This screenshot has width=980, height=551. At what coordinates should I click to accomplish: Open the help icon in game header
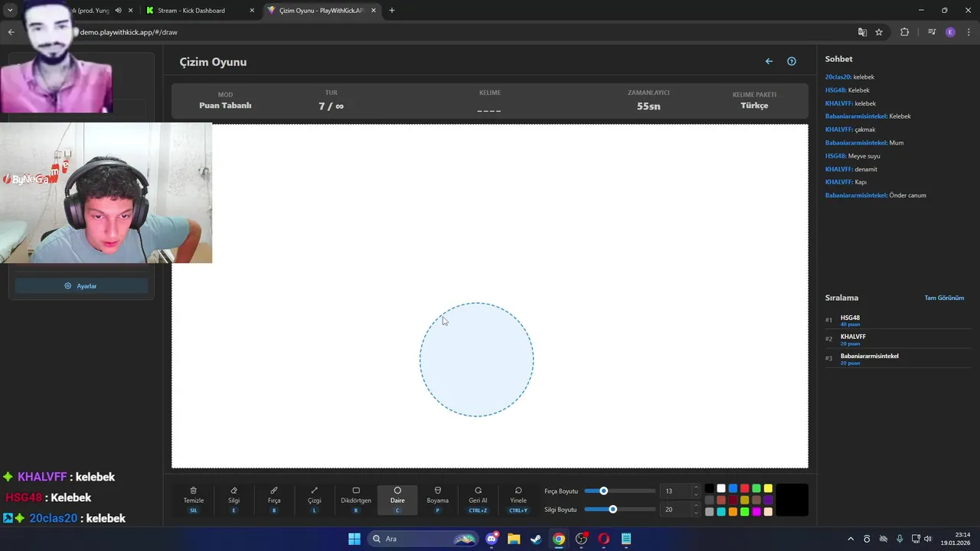click(x=792, y=61)
